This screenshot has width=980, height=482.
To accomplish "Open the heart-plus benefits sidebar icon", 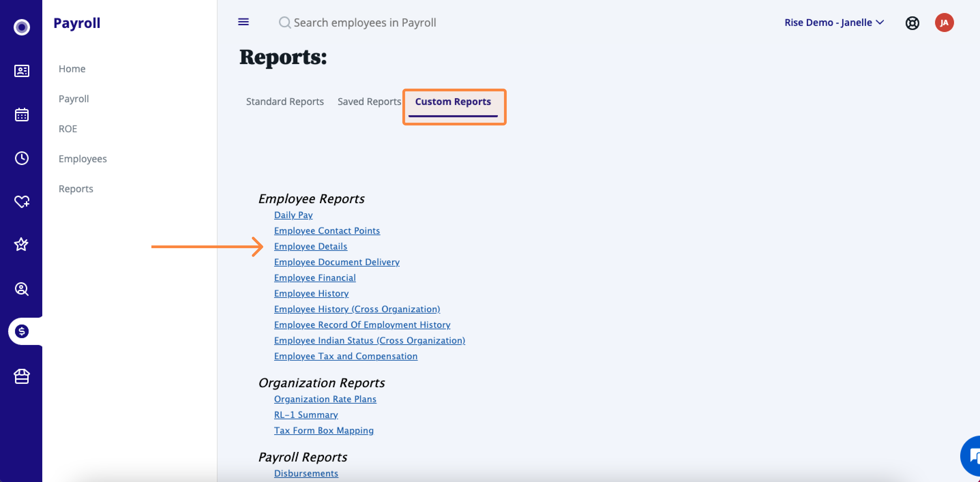I will point(22,201).
